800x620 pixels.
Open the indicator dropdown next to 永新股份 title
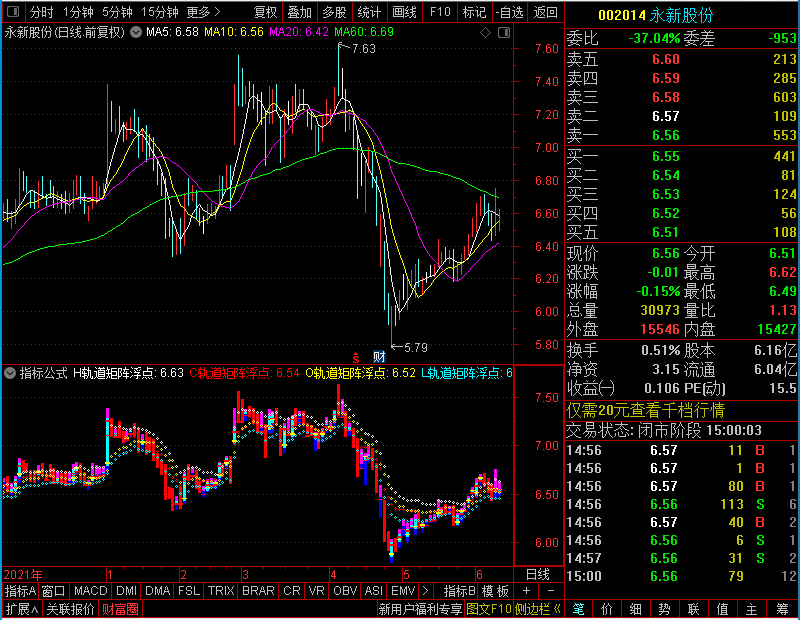(x=136, y=32)
